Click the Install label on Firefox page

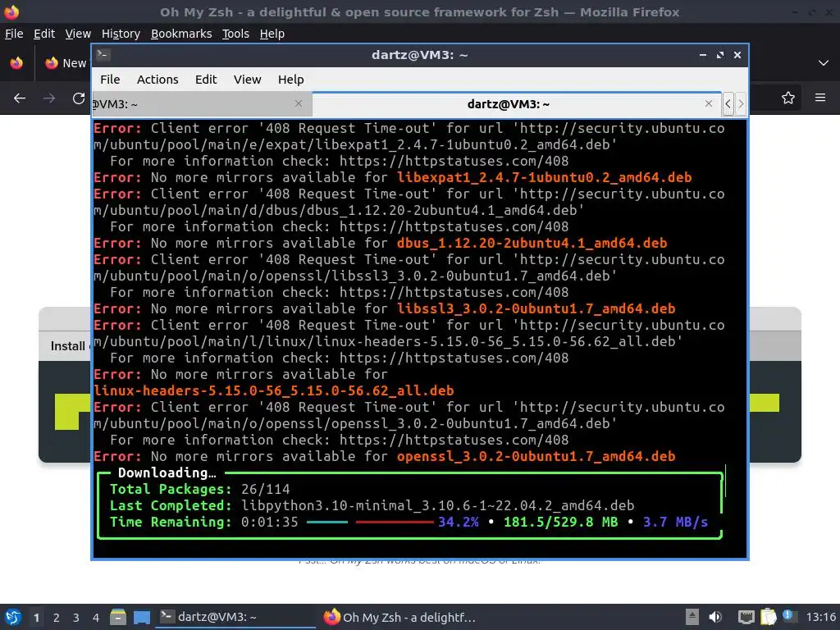[x=67, y=346]
